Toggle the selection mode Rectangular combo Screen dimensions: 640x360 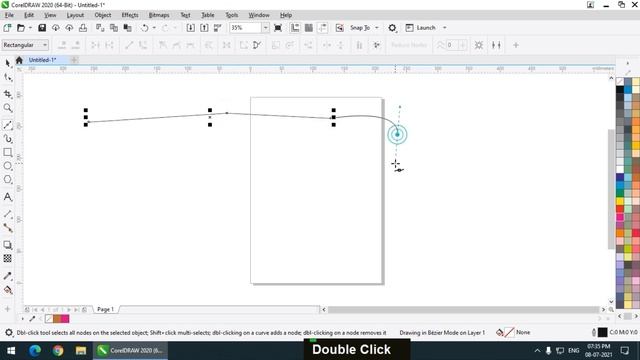(x=25, y=45)
